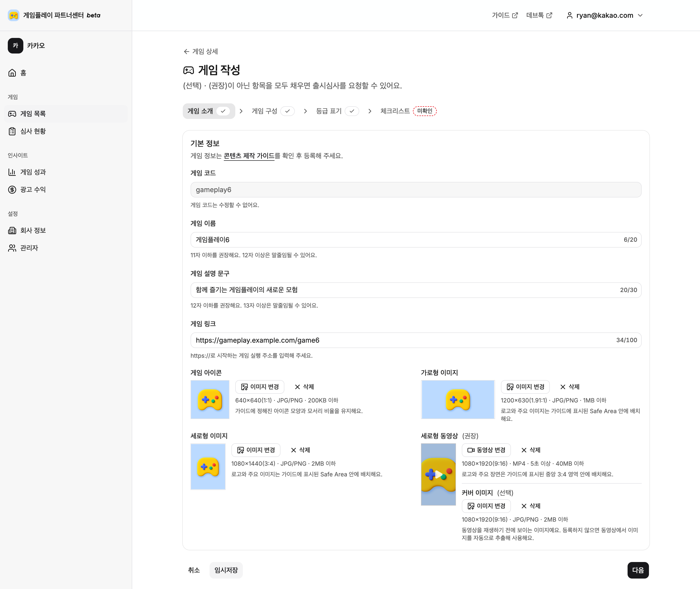
Task: Open the 데브톡 external link
Action: (539, 15)
